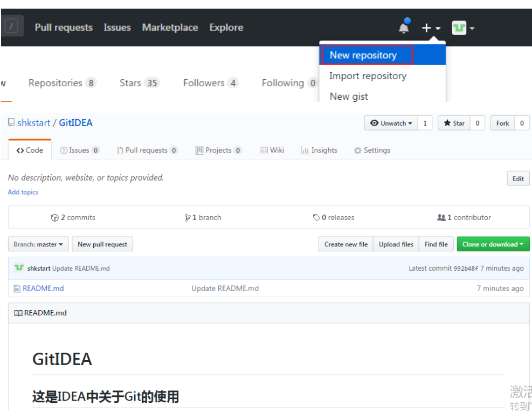View 0 releases
This screenshot has width=532, height=419.
(334, 217)
